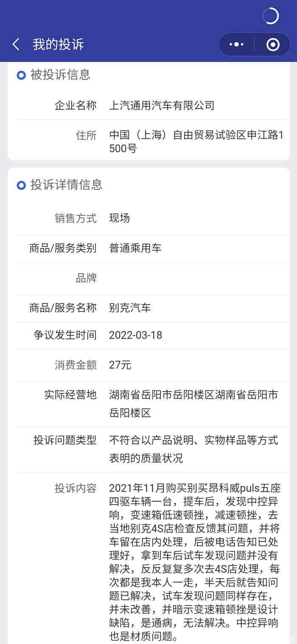Tap the 投诉问题类型 value text
This screenshot has width=297, height=644.
193,449
